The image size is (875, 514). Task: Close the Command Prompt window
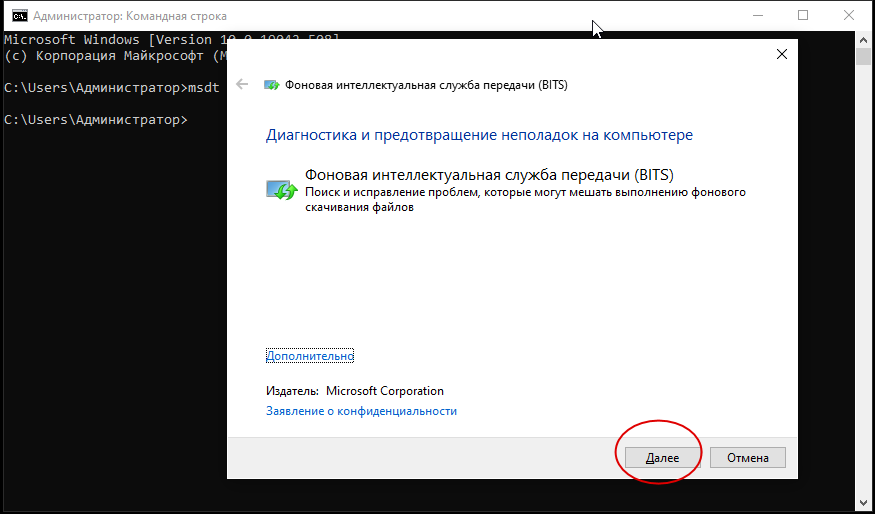[x=849, y=16]
